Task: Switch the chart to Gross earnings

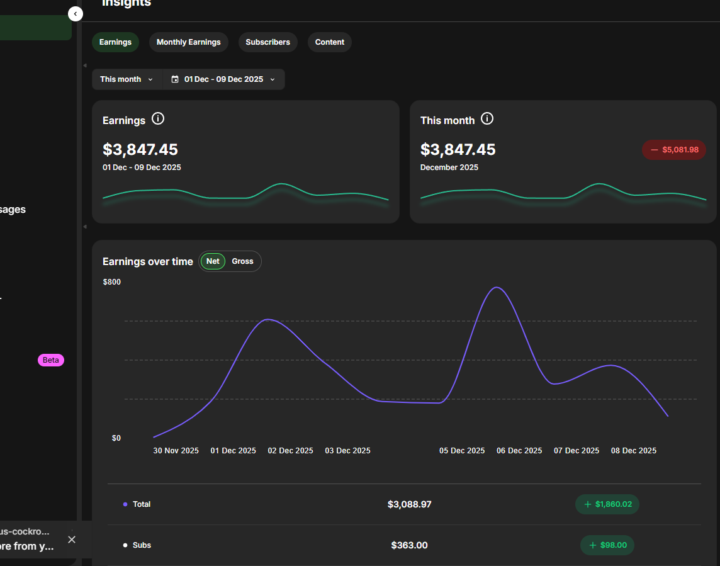Action: (x=243, y=261)
